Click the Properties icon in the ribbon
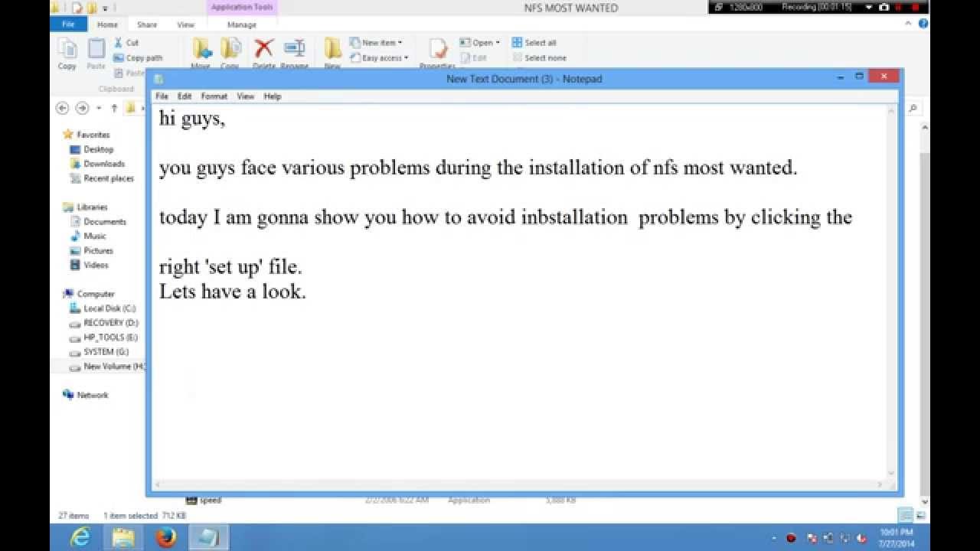980x551 pixels. pos(438,49)
